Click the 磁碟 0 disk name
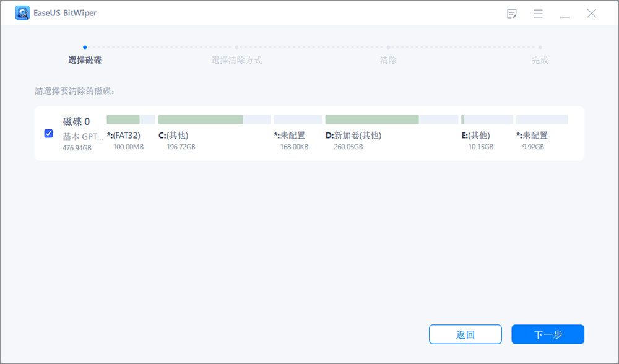The height and width of the screenshot is (364, 619). (76, 121)
